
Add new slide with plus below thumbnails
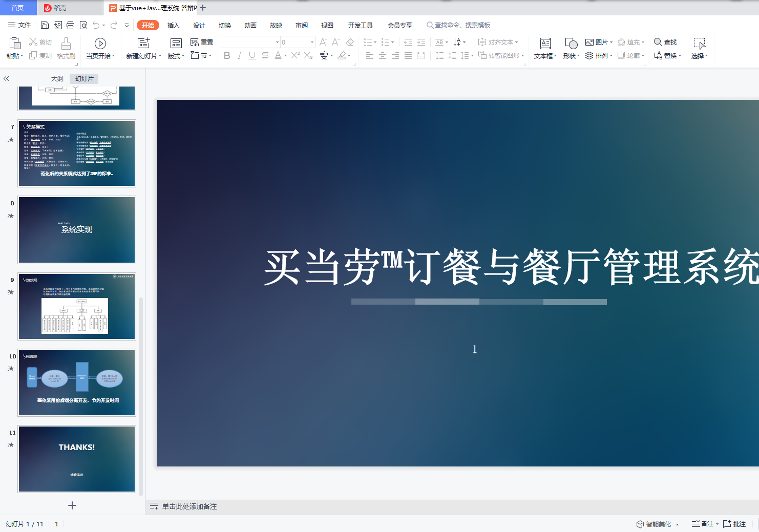tap(72, 505)
